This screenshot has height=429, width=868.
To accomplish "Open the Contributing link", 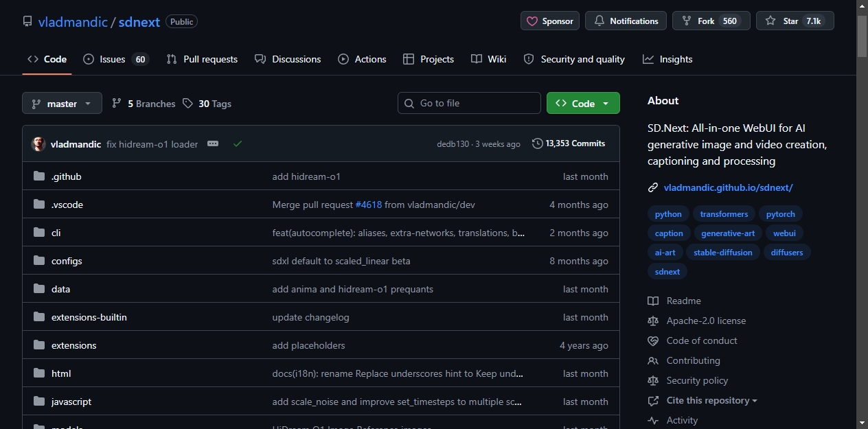I will (684, 360).
